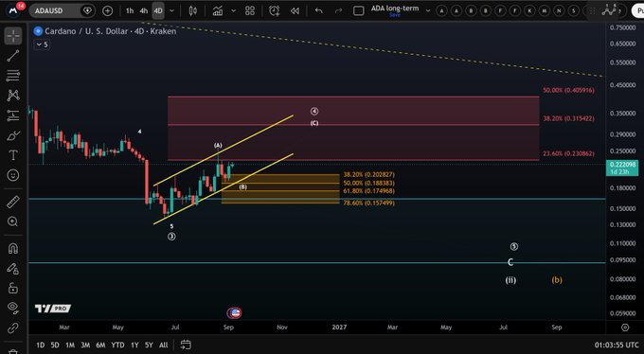Viewport: 644px width, 354px height.
Task: Undo the last chart action
Action: pyautogui.click(x=319, y=11)
